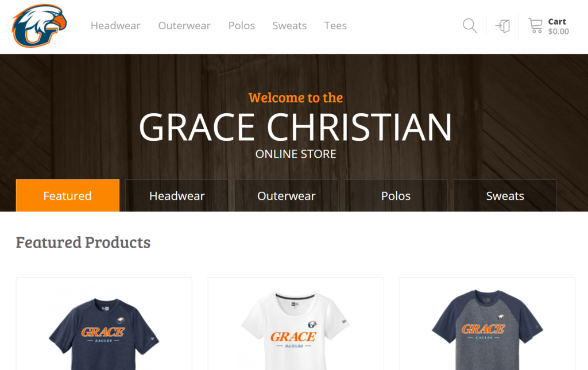Select the Sweats banner tab
This screenshot has width=588, height=370.
(x=505, y=195)
